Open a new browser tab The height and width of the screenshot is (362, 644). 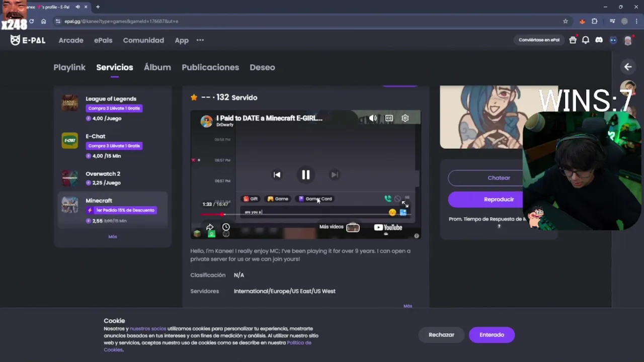pyautogui.click(x=98, y=7)
